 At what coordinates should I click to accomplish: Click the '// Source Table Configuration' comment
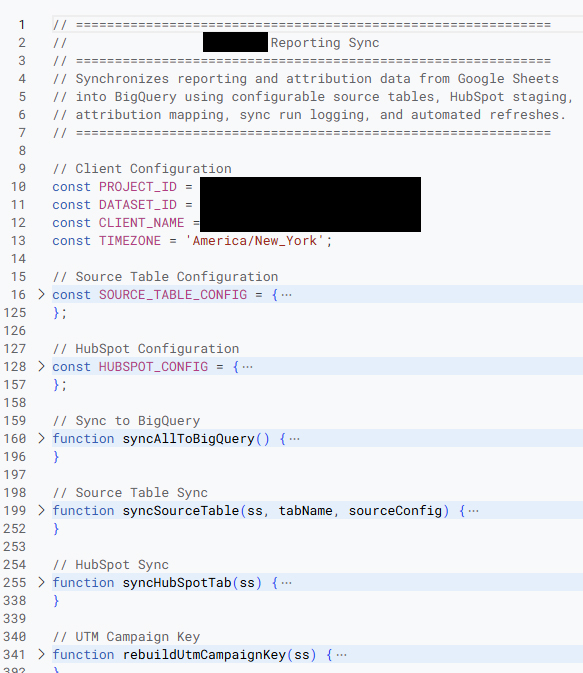pyautogui.click(x=165, y=277)
